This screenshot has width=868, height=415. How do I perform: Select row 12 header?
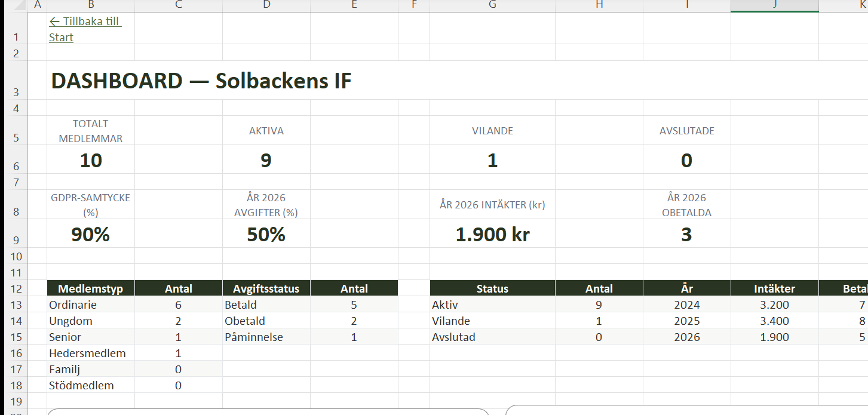coord(16,289)
